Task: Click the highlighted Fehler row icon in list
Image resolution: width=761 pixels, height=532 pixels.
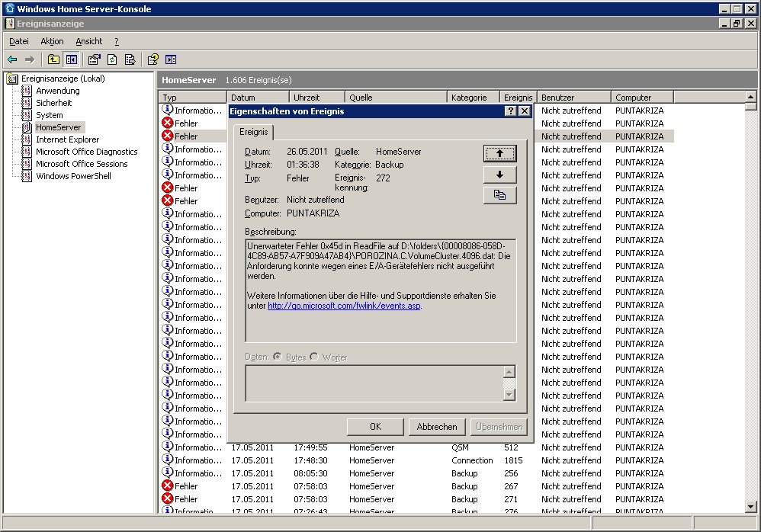Action: pyautogui.click(x=168, y=136)
